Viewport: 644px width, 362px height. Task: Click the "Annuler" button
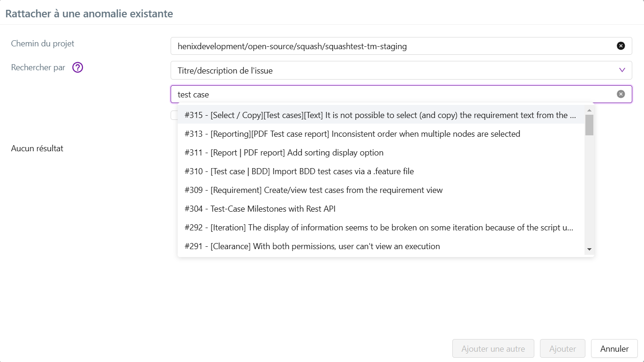click(x=614, y=348)
